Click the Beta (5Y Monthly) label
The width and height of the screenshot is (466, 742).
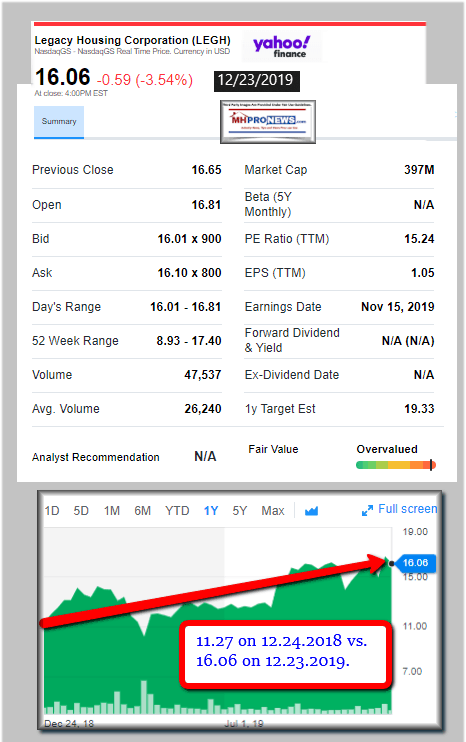(x=269, y=204)
